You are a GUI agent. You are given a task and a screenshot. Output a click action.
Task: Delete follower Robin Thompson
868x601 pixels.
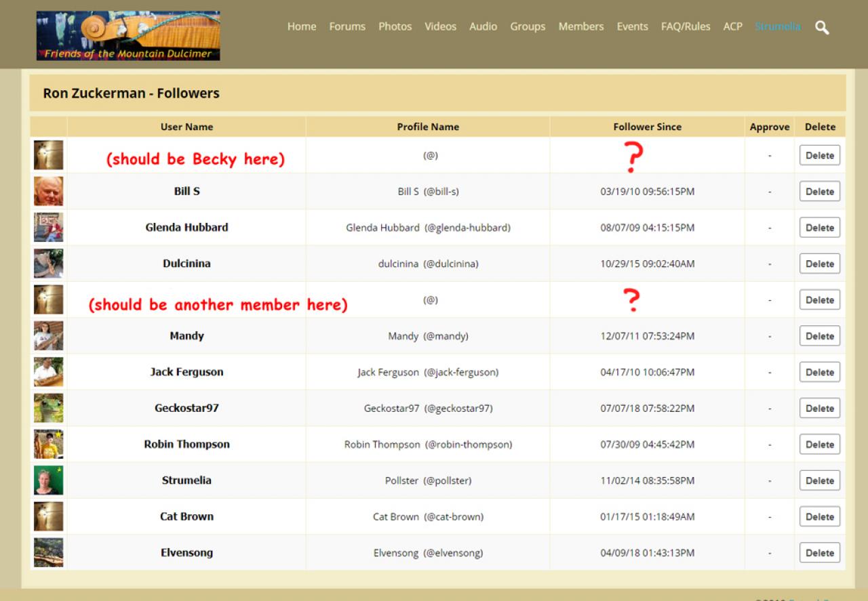[820, 444]
